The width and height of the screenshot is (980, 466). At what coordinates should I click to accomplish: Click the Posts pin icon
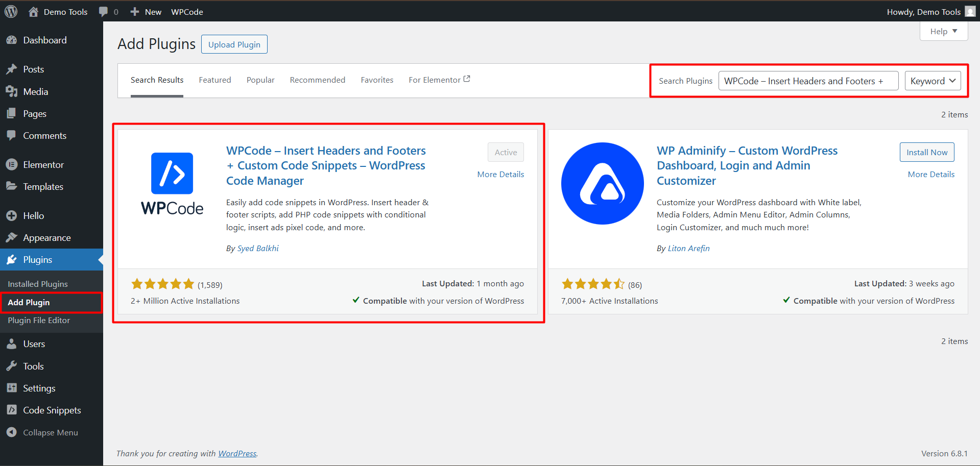click(11, 69)
